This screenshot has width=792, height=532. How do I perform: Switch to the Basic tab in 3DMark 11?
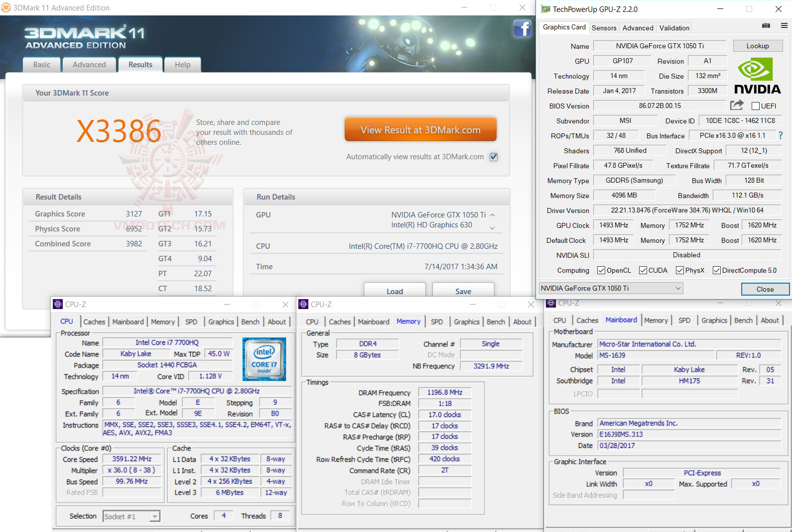click(x=42, y=65)
